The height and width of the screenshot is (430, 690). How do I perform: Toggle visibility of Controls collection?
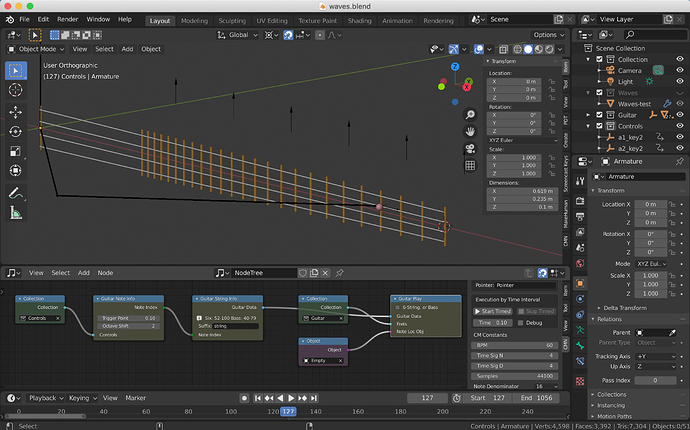point(680,126)
